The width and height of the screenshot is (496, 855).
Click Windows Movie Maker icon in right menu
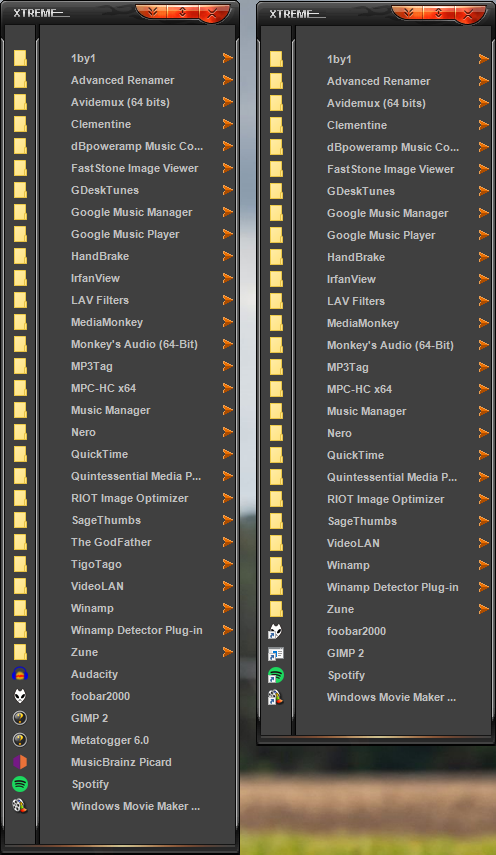pos(276,697)
